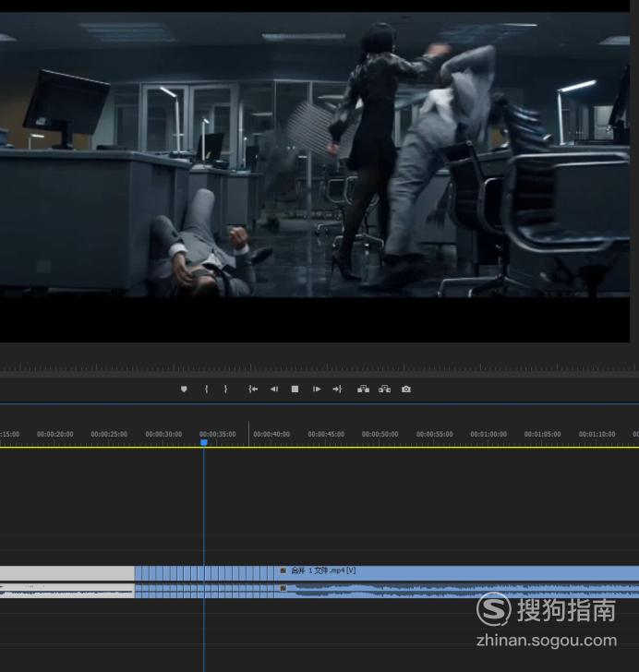Select the 合并 1 文件.mp4 video clip
Image resolution: width=639 pixels, height=672 pixels.
(x=456, y=573)
